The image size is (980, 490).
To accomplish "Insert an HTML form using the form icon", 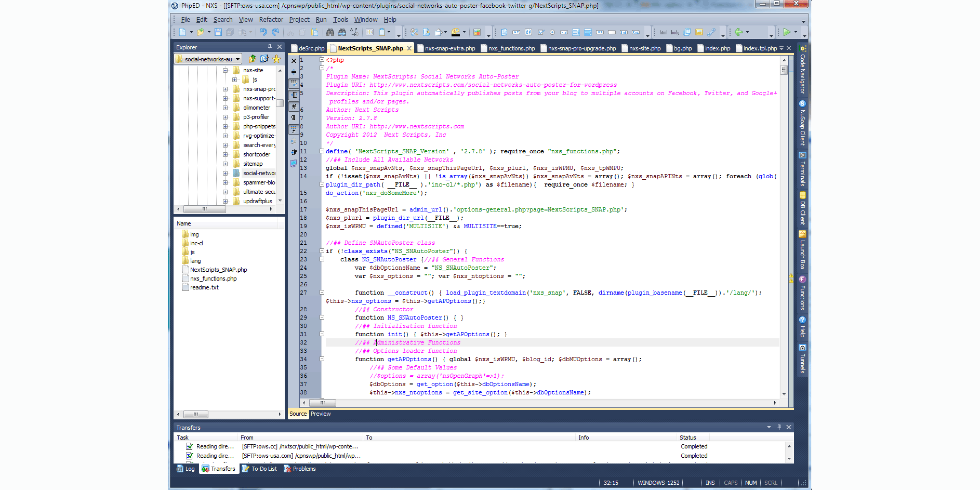I will point(504,32).
